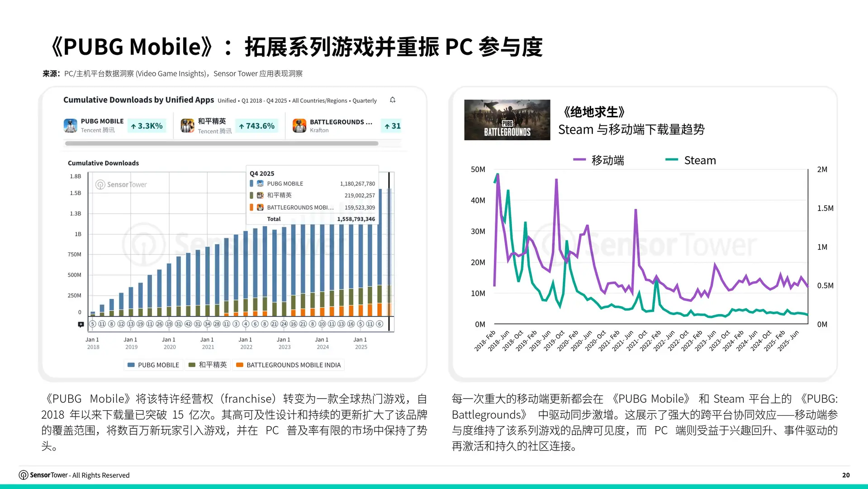Toggle the PUBG MOBILE legend entry

click(153, 364)
